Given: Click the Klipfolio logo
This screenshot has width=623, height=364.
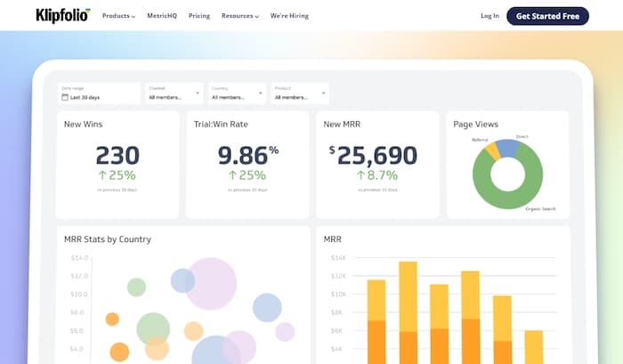Looking at the screenshot, I should (63, 15).
